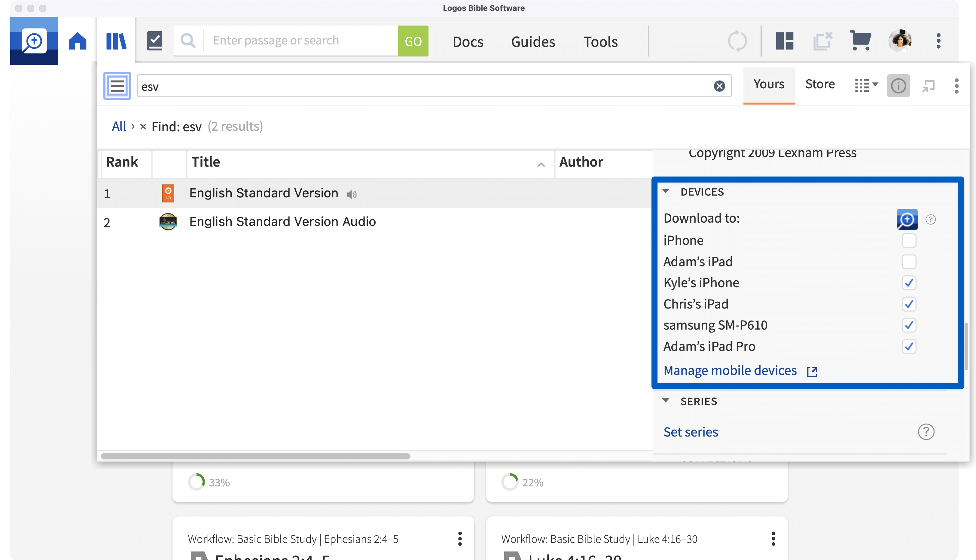Viewport: 976px width, 560px height.
Task: Click the Set series link
Action: (x=691, y=432)
